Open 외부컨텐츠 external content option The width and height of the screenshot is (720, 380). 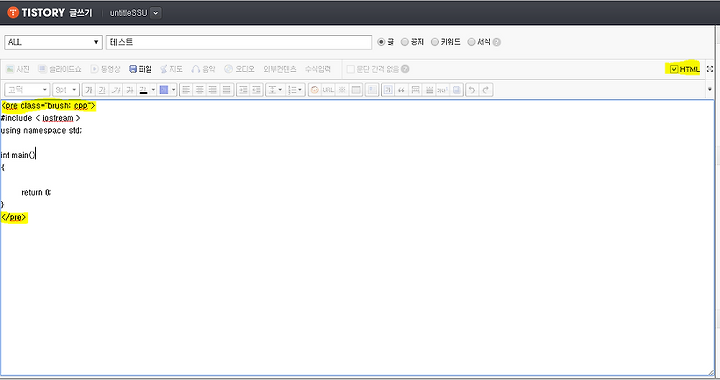point(280,69)
